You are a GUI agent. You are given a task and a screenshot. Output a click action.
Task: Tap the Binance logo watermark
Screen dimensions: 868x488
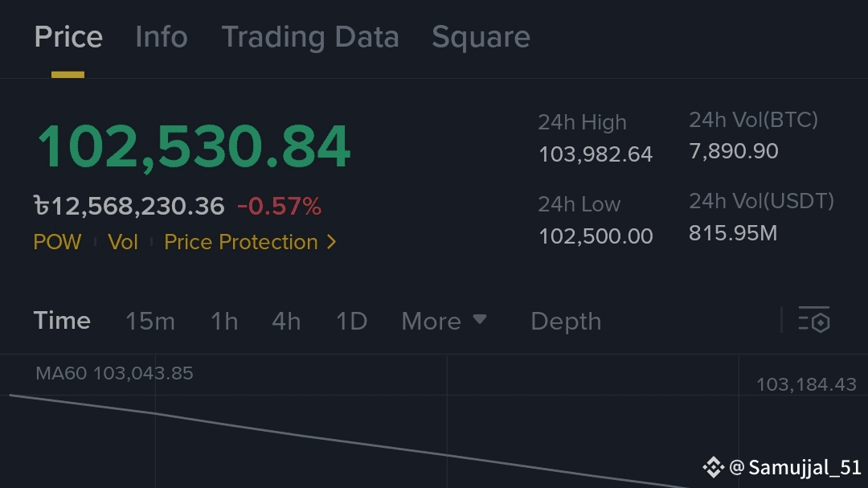coord(713,467)
